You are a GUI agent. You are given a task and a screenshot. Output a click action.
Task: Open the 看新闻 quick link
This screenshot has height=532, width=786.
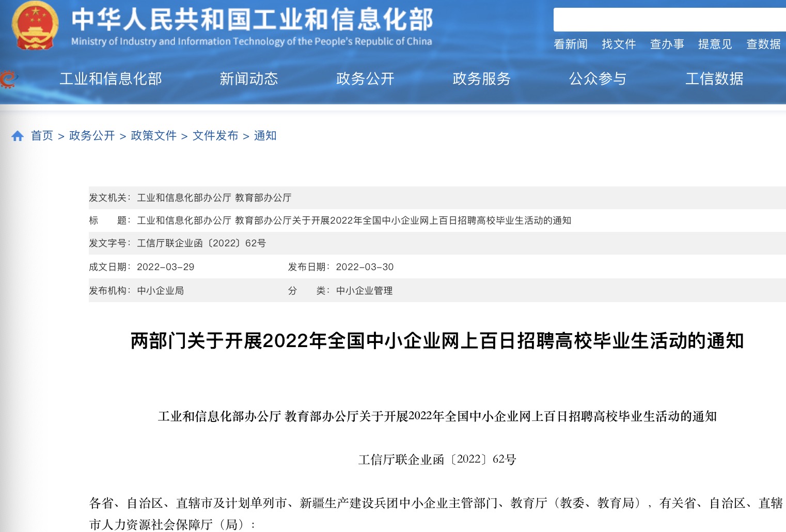(x=571, y=44)
